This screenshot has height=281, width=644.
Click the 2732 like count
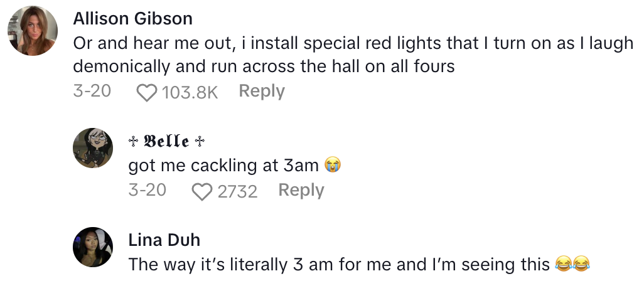click(x=237, y=192)
